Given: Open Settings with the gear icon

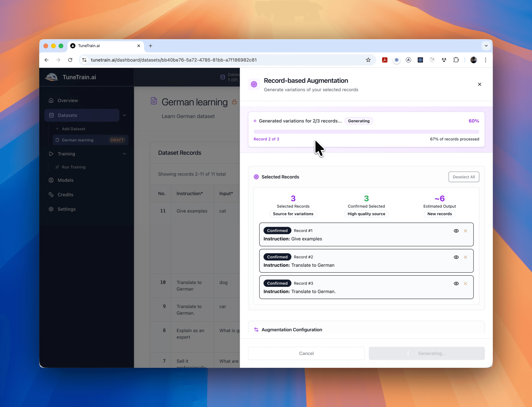Looking at the screenshot, I should (x=51, y=209).
